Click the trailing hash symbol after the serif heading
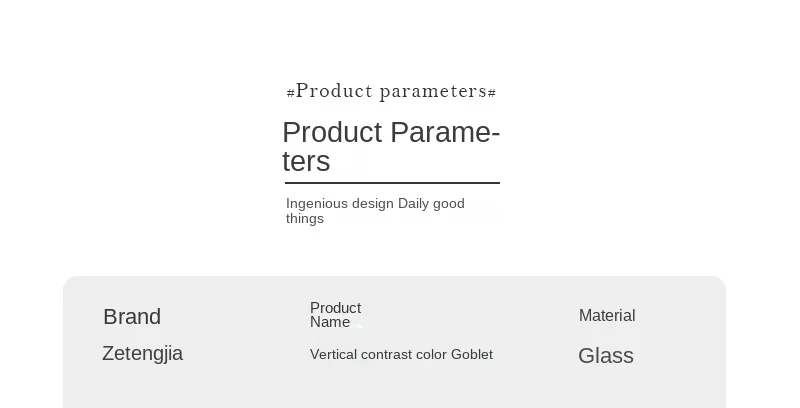The width and height of the screenshot is (800, 408). click(x=492, y=93)
